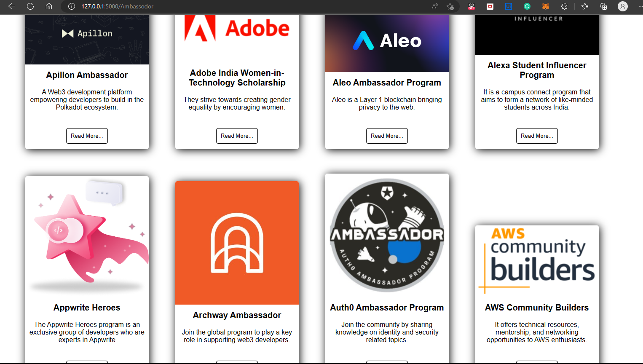This screenshot has height=364, width=643.
Task: Click the Aleo logo banner image
Action: tap(387, 43)
